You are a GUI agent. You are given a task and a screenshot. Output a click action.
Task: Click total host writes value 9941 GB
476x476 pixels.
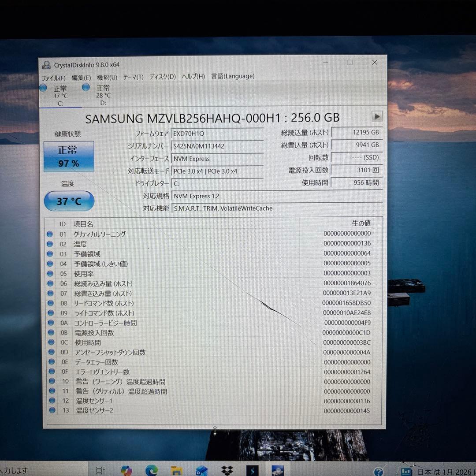click(357, 145)
